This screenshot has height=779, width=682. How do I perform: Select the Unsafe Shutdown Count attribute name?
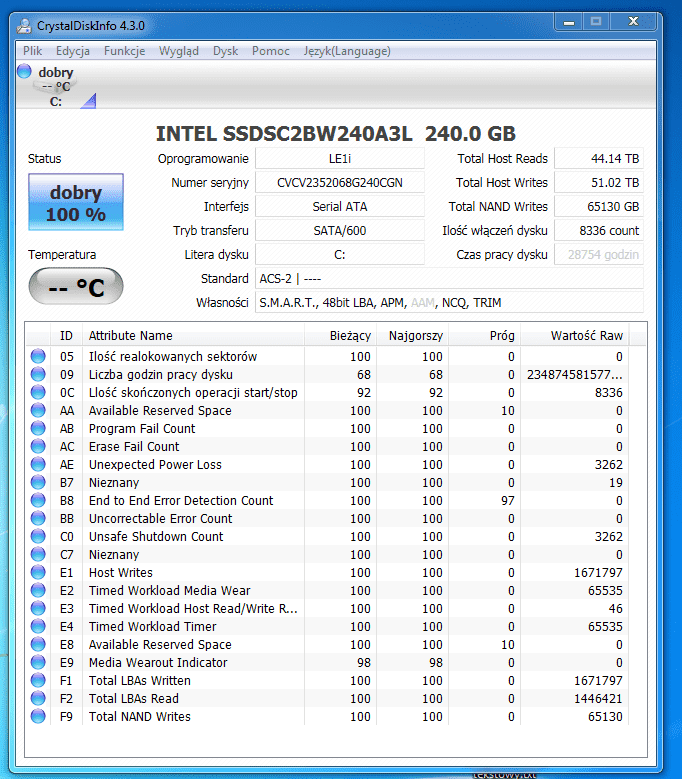(x=156, y=536)
